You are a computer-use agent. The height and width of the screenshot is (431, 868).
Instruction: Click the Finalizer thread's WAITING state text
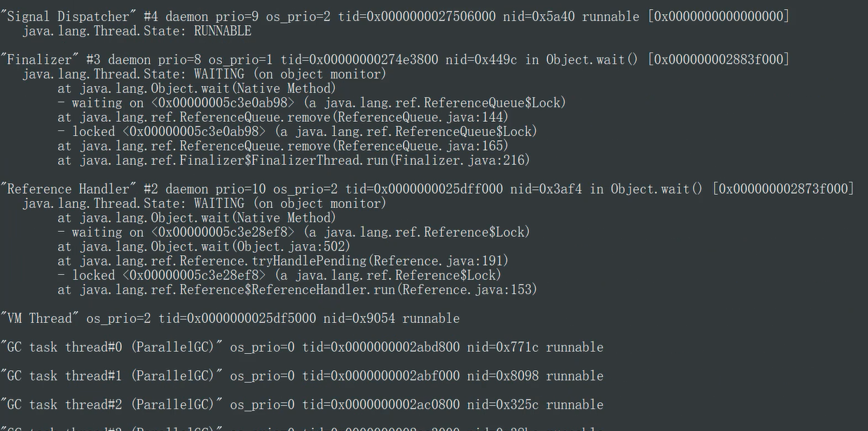tap(219, 74)
